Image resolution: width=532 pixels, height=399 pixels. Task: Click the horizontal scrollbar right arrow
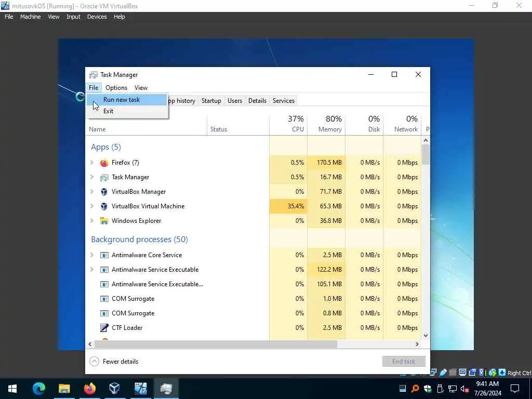pyautogui.click(x=417, y=344)
